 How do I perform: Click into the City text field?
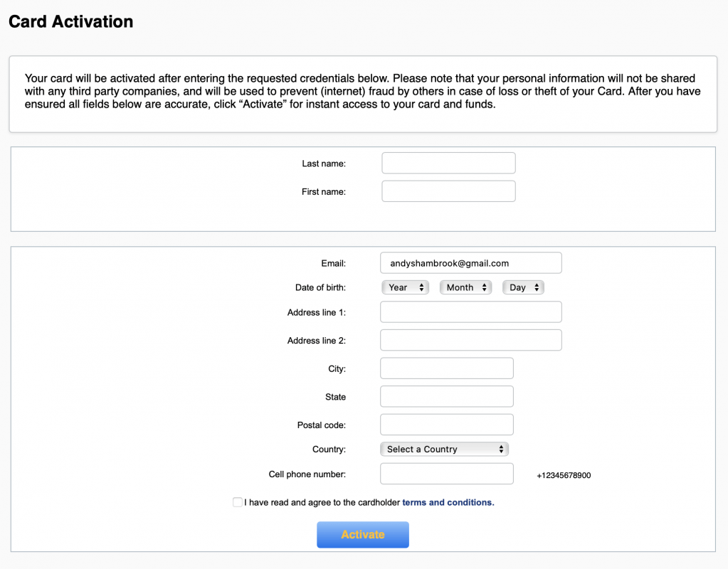point(447,368)
